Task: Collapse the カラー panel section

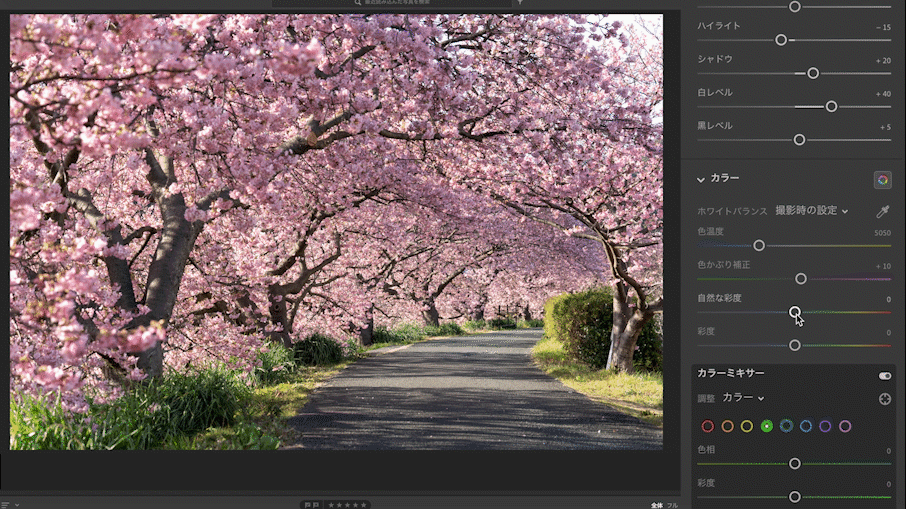Action: pos(701,180)
